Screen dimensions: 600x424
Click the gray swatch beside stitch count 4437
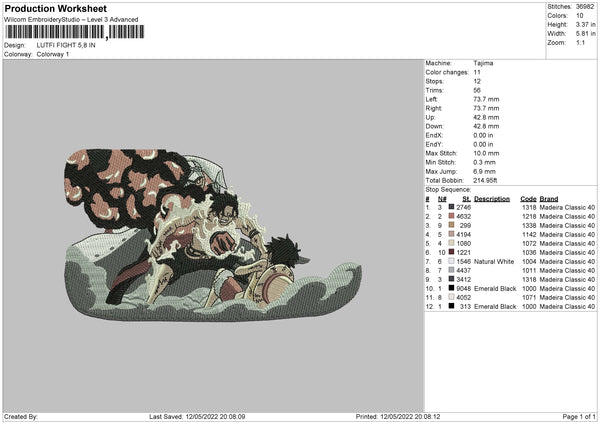point(451,270)
